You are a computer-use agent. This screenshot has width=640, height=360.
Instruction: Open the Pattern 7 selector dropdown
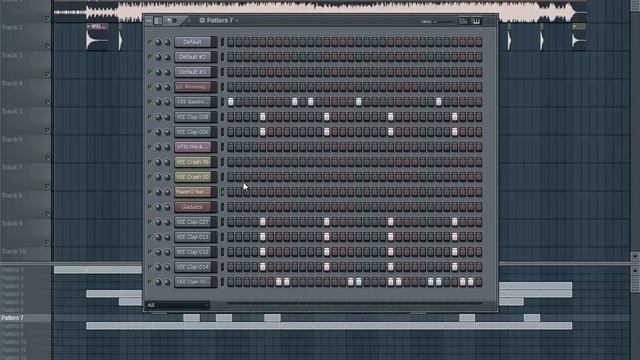[x=219, y=20]
